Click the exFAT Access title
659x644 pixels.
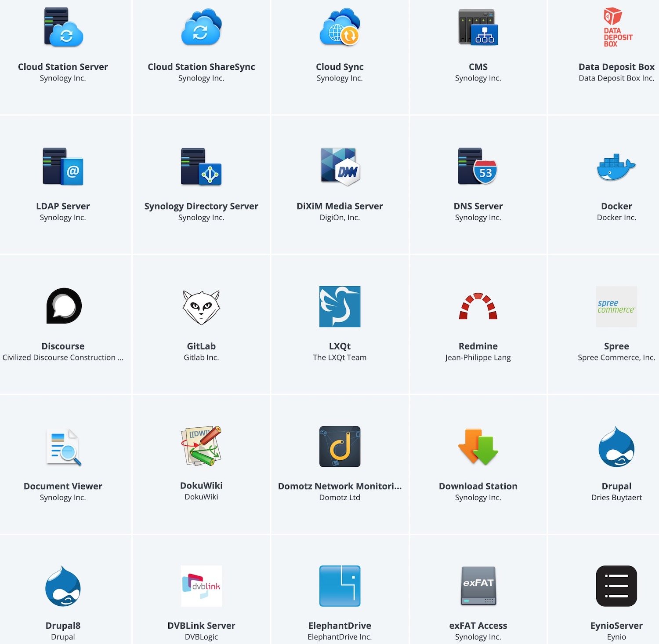click(478, 626)
